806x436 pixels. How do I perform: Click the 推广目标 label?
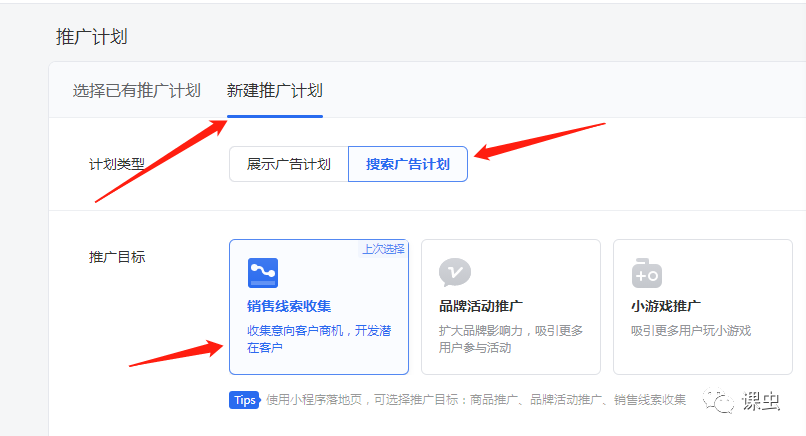tap(117, 257)
